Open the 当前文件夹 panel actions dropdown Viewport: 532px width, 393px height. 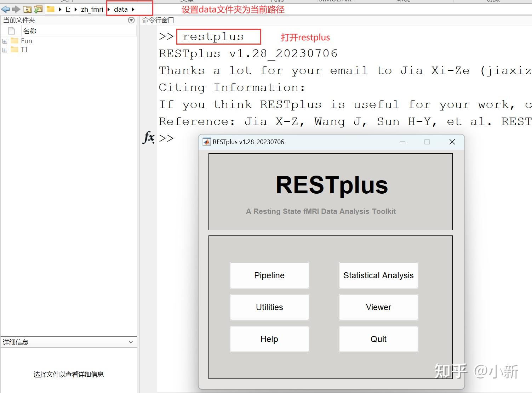click(131, 20)
